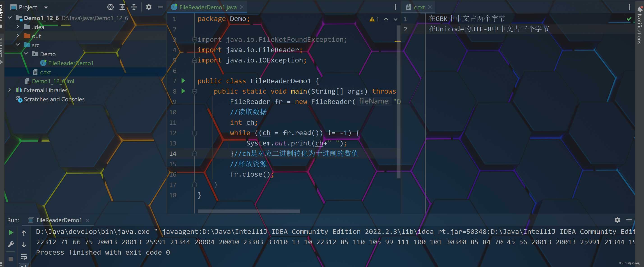This screenshot has height=267, width=644.
Task: Go to the next highlighted error arrow
Action: (x=395, y=19)
